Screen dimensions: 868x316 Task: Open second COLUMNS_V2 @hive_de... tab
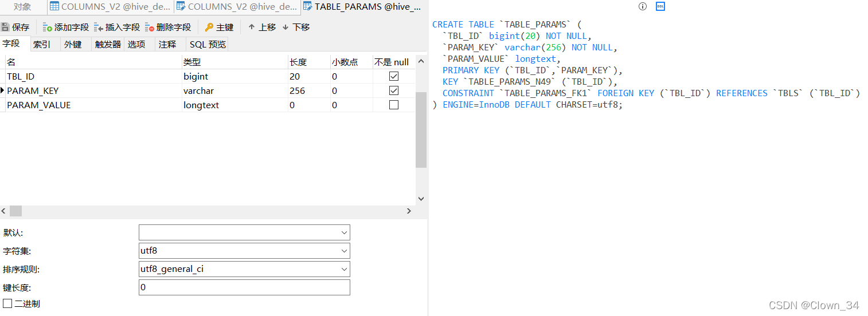[237, 7]
